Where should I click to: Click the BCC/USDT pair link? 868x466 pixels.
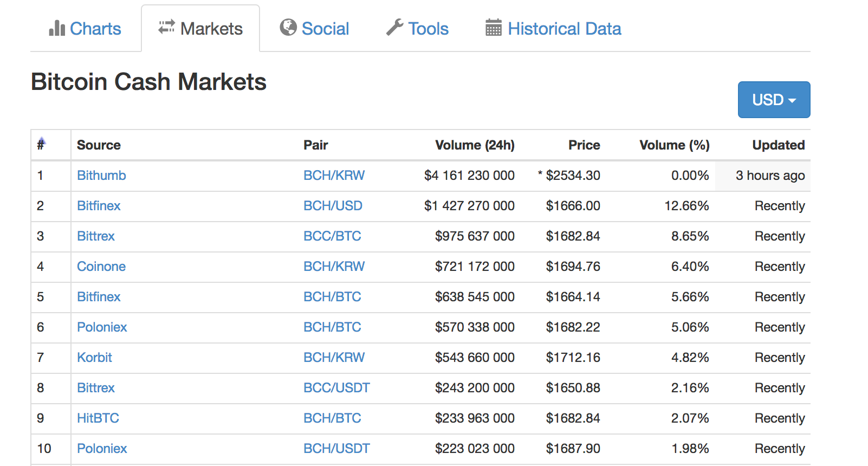pos(336,388)
